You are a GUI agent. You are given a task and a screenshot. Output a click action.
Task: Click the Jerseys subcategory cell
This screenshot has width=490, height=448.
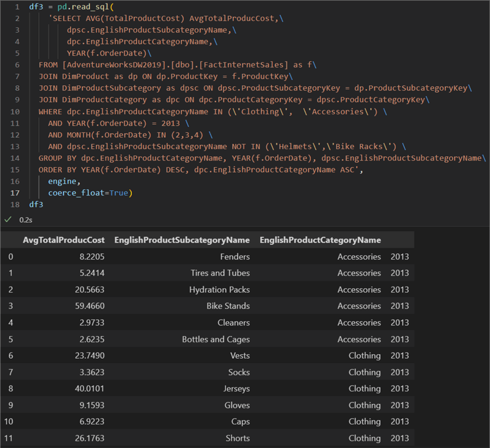click(x=236, y=389)
